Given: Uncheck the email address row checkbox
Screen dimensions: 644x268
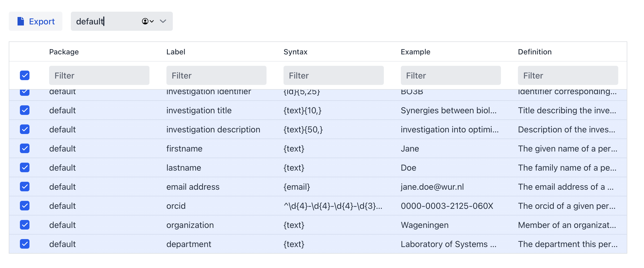Looking at the screenshot, I should coord(25,187).
